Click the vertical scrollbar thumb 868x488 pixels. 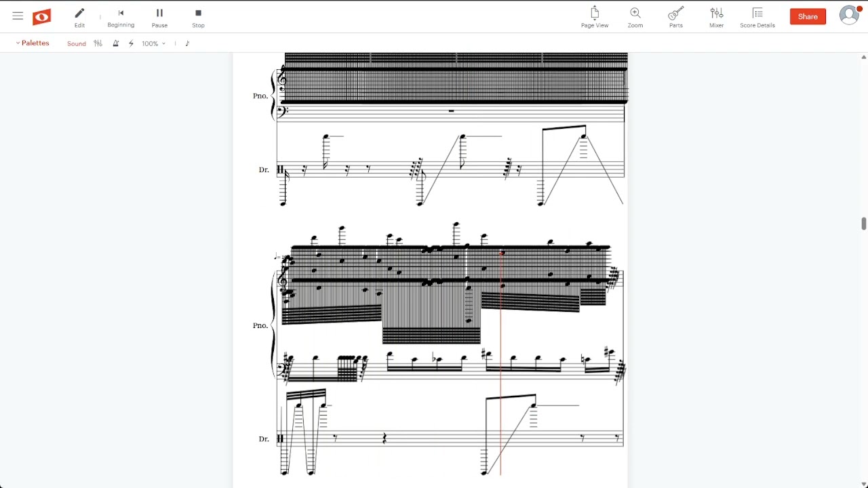(863, 224)
